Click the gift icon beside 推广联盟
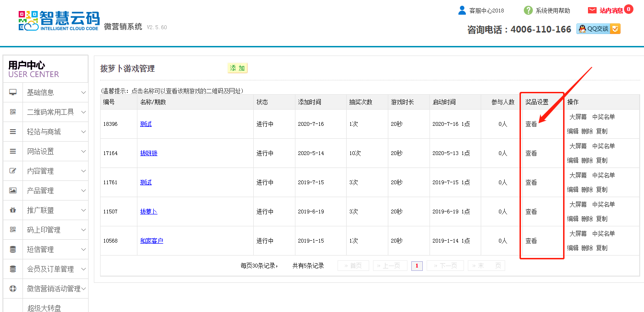The width and height of the screenshot is (644, 312). point(13,210)
